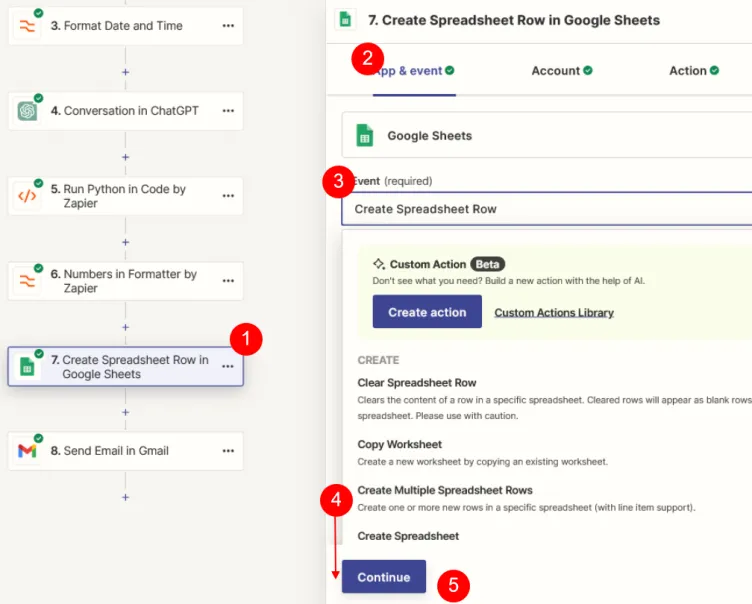Add a step between steps 6 and 7
The height and width of the screenshot is (604, 752).
[126, 327]
